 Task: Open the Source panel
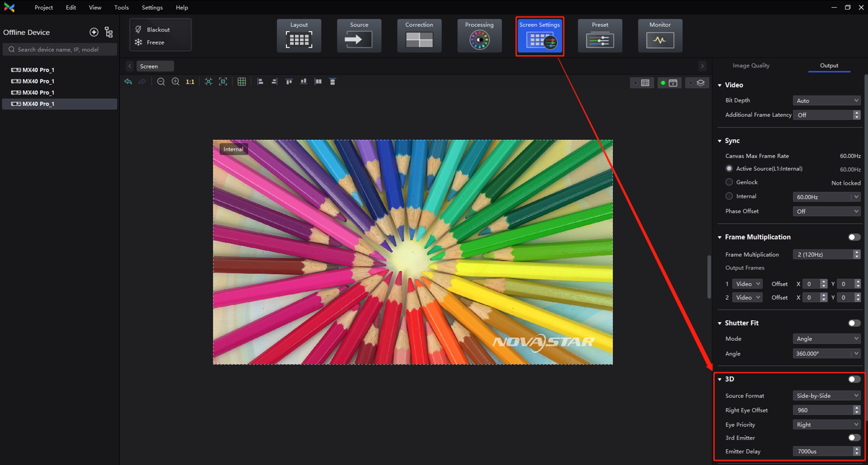[359, 35]
